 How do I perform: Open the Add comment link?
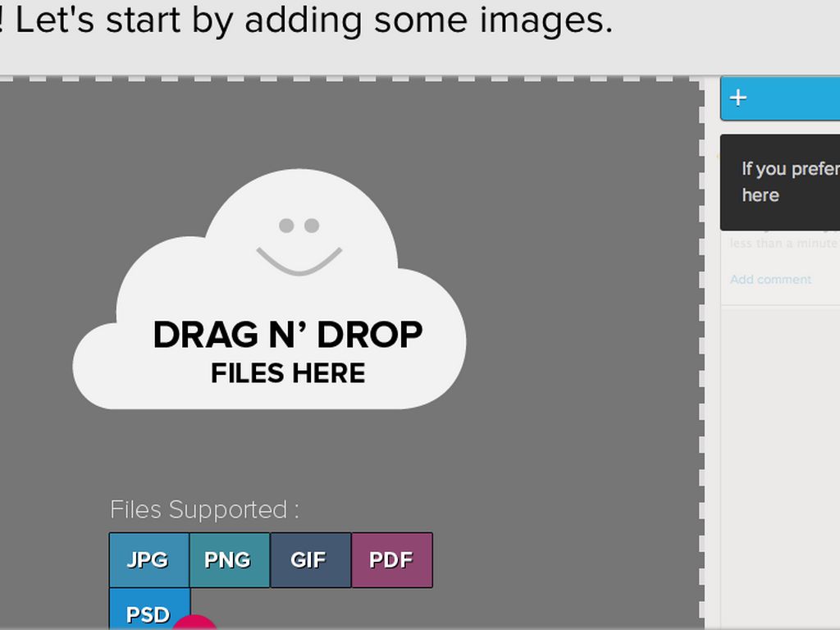(x=770, y=280)
